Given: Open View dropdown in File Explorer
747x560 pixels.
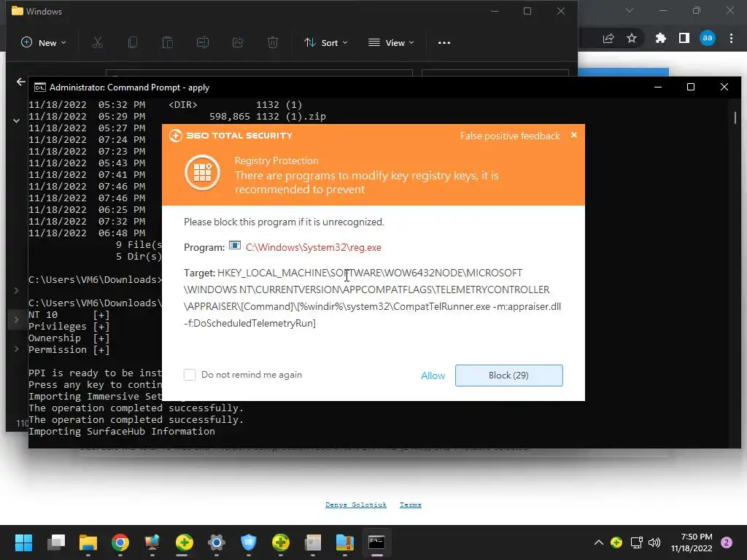Looking at the screenshot, I should click(391, 42).
